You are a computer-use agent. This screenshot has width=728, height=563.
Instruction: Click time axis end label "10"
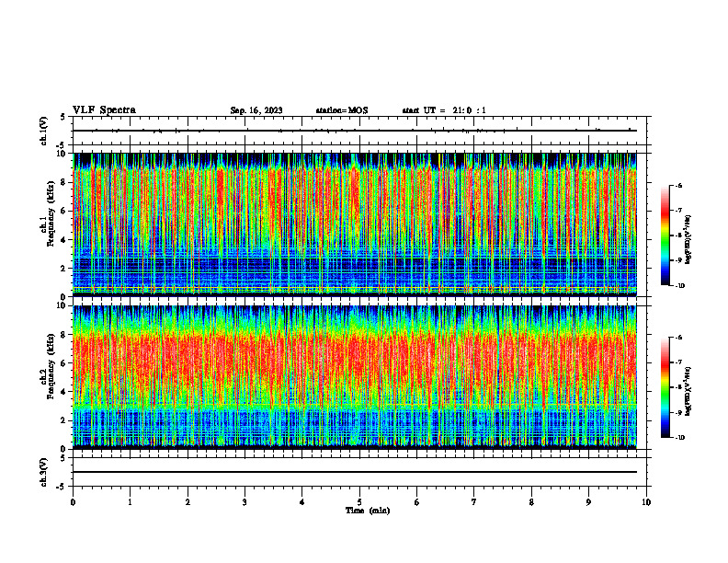pyautogui.click(x=646, y=502)
